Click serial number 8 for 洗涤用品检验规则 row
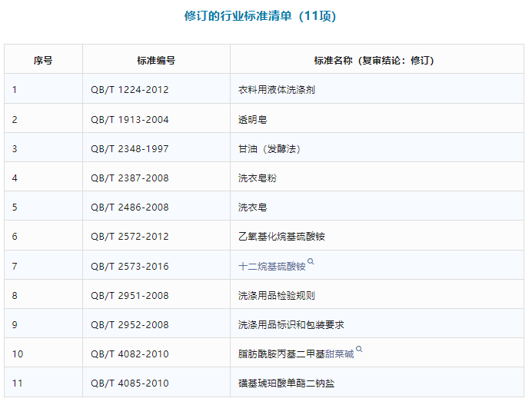Image resolution: width=532 pixels, height=405 pixels. [15, 295]
